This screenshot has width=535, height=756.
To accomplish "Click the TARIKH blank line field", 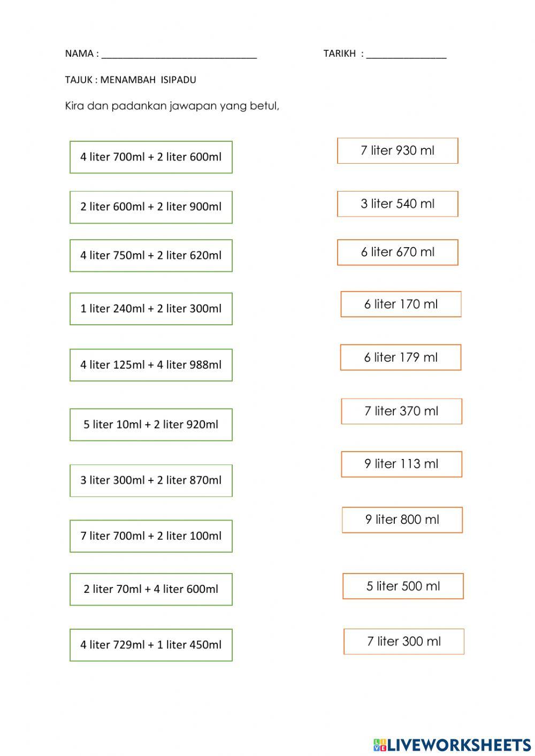I will 406,55.
